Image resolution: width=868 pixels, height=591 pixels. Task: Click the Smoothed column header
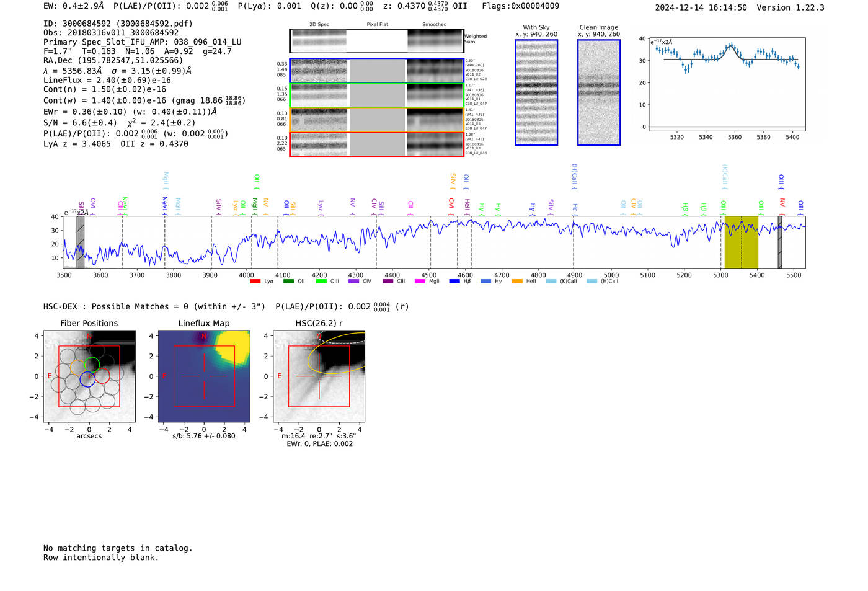[435, 25]
